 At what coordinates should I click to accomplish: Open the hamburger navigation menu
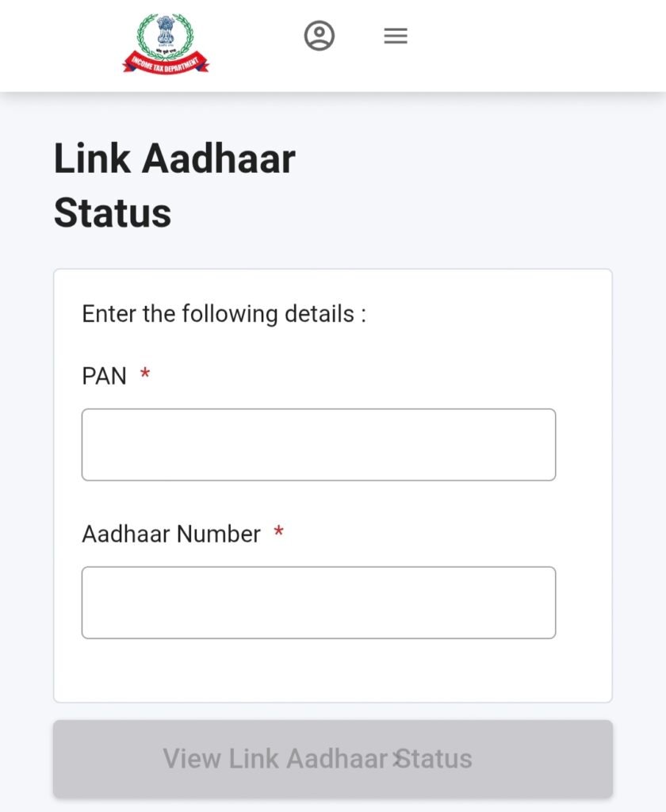(x=396, y=36)
